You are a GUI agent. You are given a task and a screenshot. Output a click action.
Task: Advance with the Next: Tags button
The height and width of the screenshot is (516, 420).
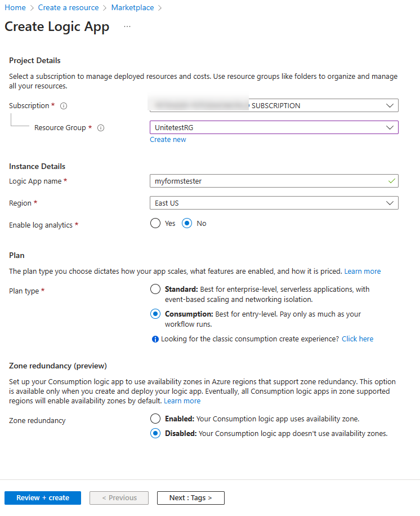[190, 497]
